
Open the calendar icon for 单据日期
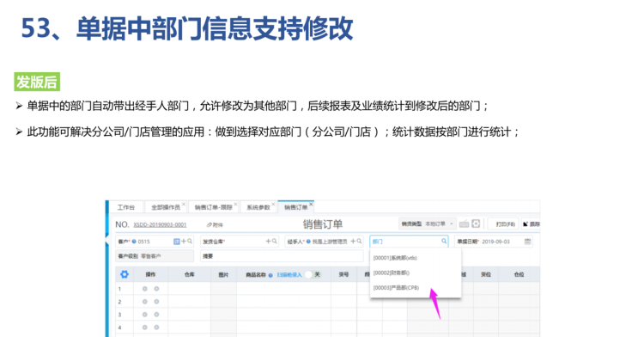pos(528,242)
